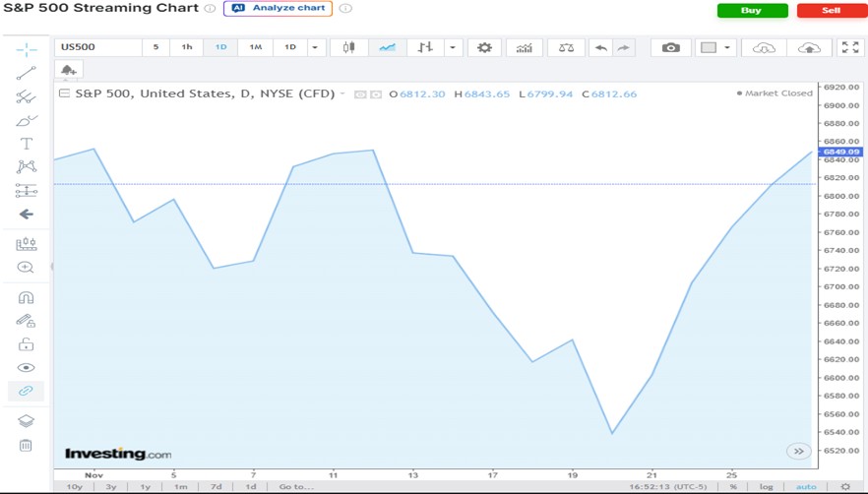Toggle log scale on price axis
The height and width of the screenshot is (494, 868).
point(767,487)
